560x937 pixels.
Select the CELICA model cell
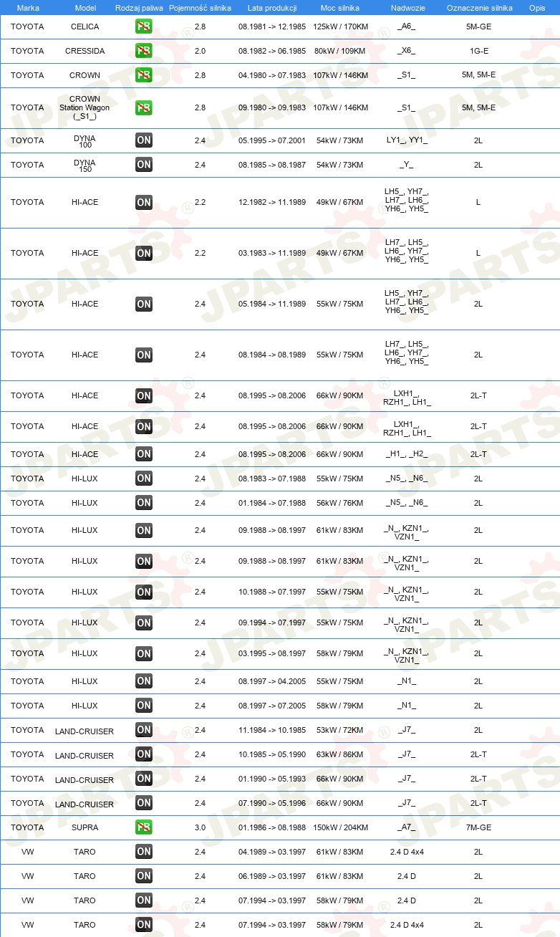coord(85,27)
